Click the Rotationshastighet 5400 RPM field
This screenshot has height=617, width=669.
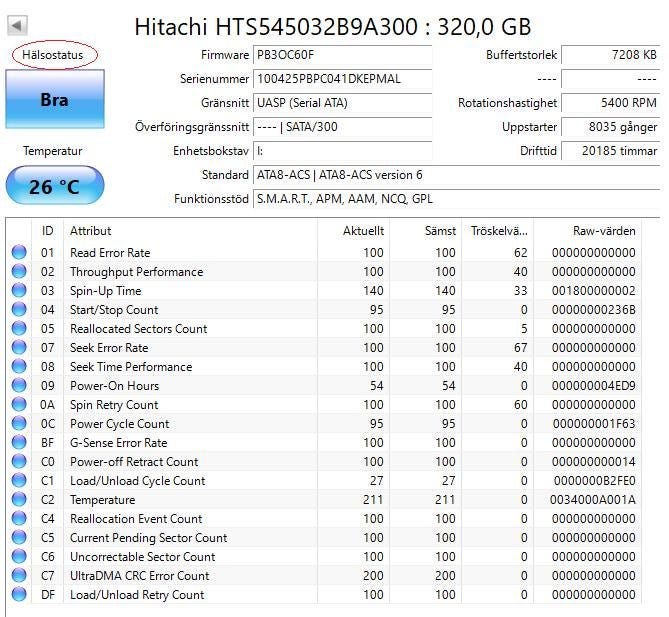pyautogui.click(x=609, y=103)
